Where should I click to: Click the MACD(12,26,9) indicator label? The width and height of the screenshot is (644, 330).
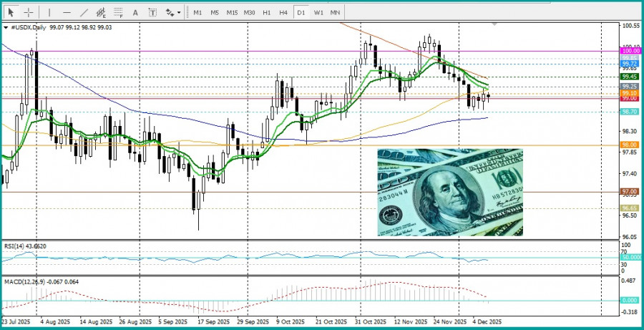(x=42, y=282)
